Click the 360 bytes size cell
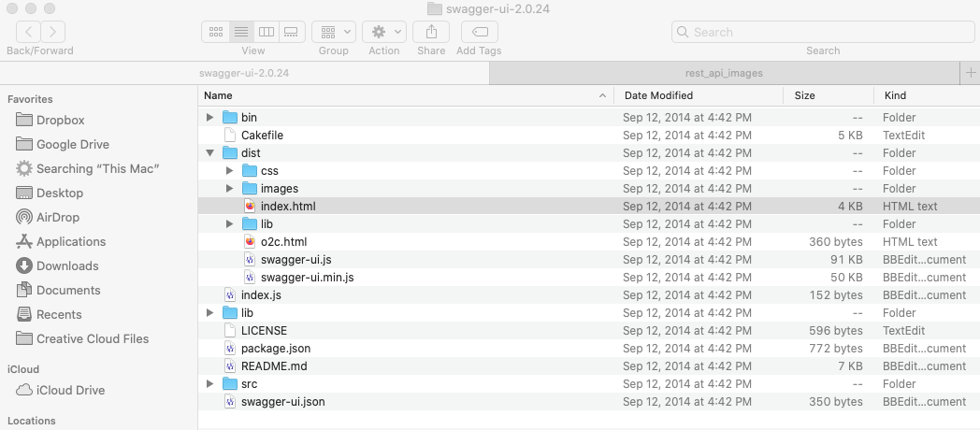980x430 pixels. pos(836,242)
